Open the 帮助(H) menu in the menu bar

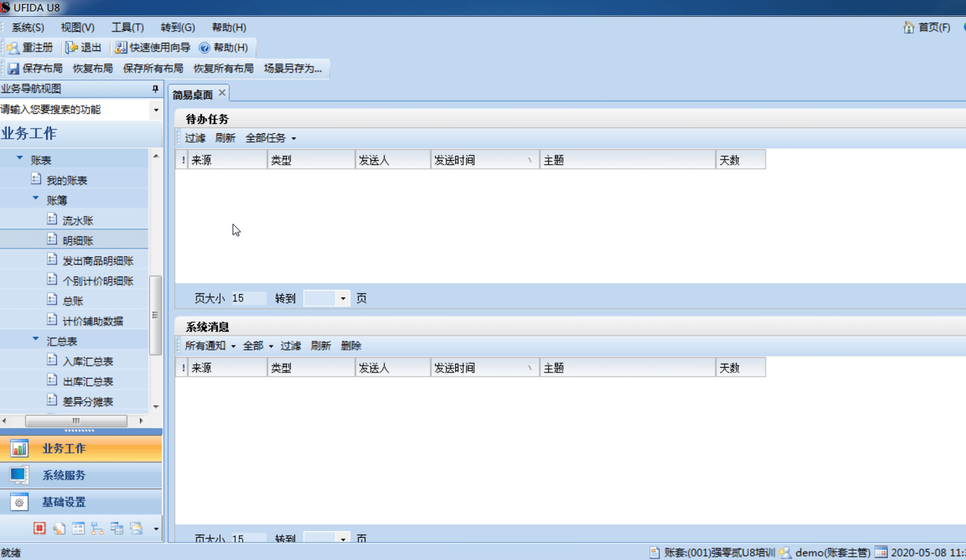click(x=229, y=27)
